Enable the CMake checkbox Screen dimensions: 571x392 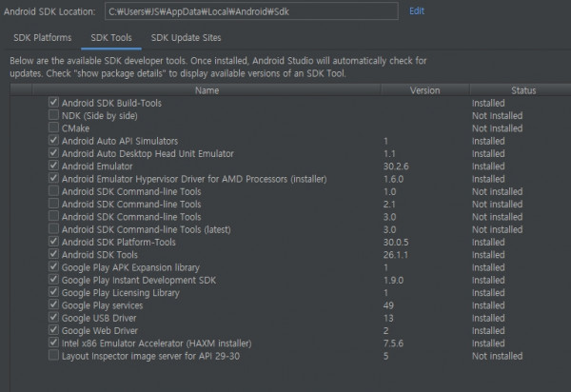tap(53, 127)
